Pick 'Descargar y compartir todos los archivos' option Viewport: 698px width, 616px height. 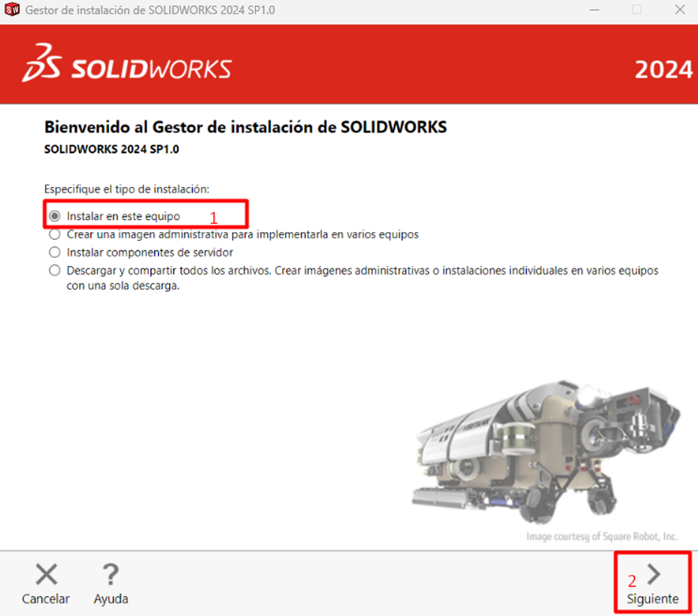pos(55,270)
